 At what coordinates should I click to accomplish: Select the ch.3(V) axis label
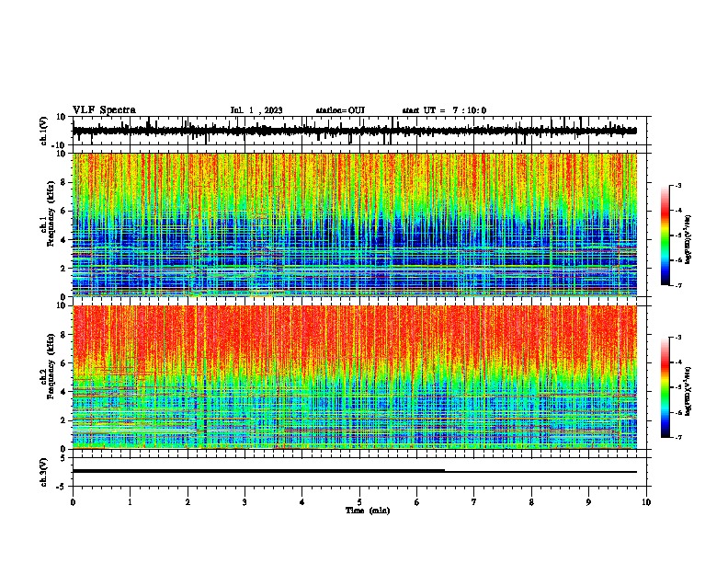click(x=43, y=472)
